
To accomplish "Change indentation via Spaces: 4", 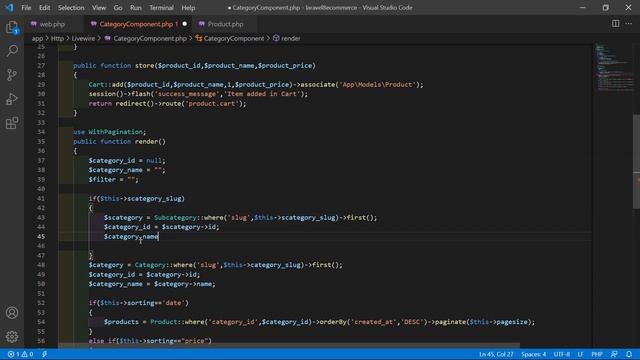I will (533, 354).
